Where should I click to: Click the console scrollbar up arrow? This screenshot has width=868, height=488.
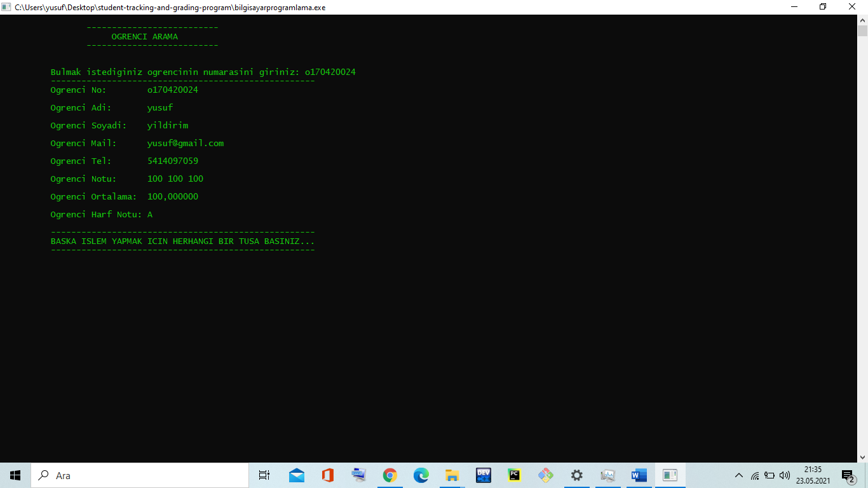862,20
